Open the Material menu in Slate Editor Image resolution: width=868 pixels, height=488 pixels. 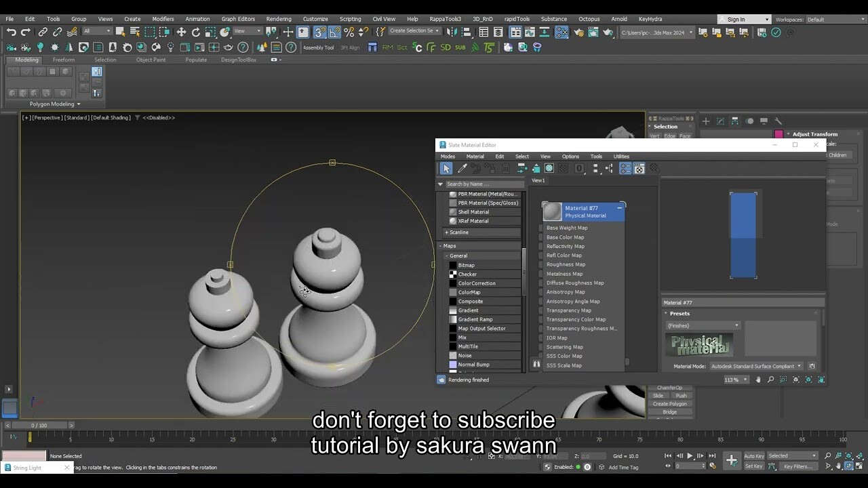pos(475,156)
